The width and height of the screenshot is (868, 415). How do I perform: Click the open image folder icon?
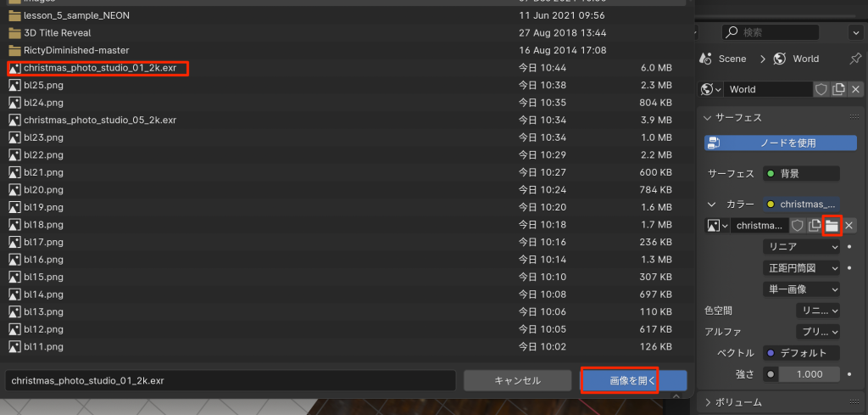pos(832,226)
